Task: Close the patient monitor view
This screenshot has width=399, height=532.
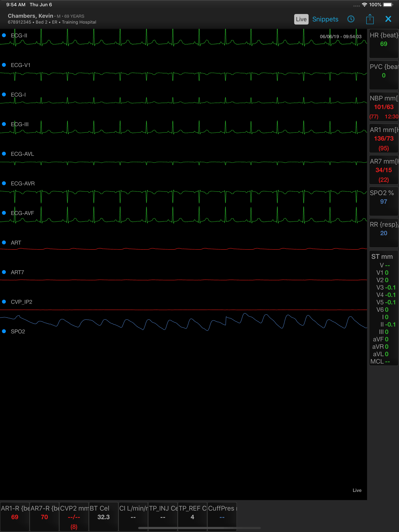Action: pos(388,19)
